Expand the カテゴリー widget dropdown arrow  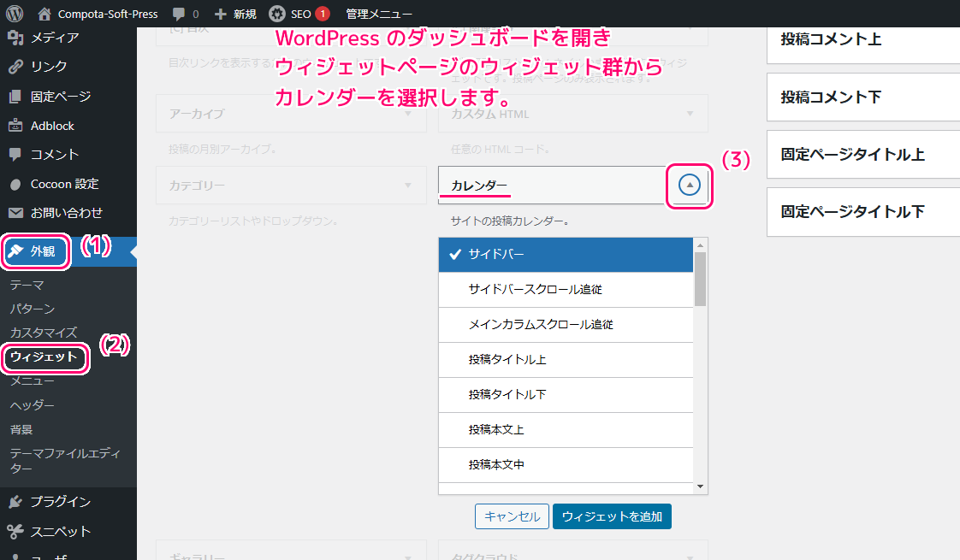tap(408, 185)
